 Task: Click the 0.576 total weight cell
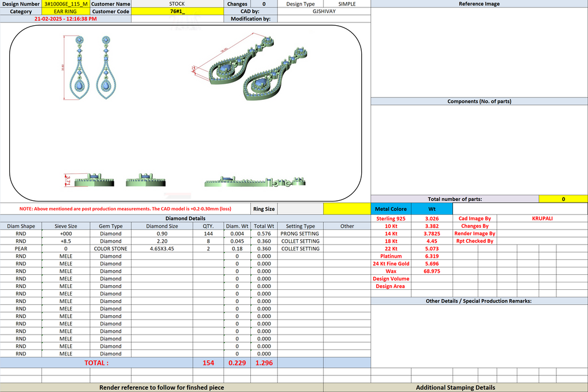click(264, 234)
